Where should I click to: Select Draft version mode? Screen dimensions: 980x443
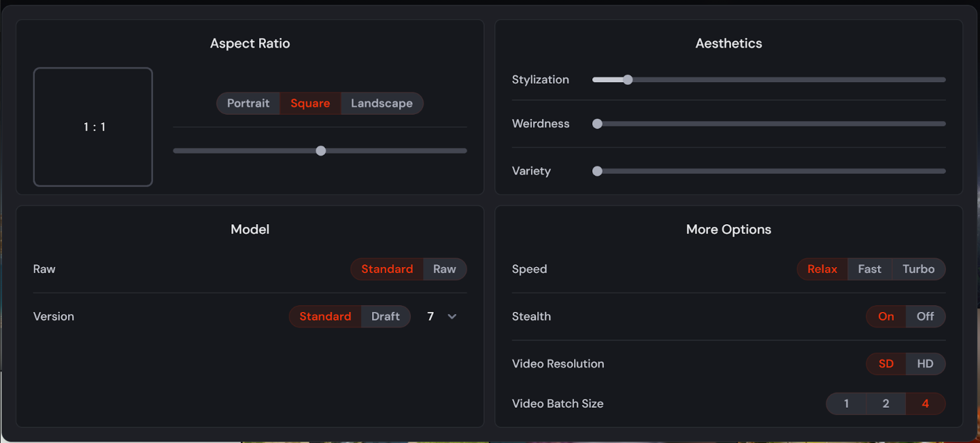click(x=386, y=317)
